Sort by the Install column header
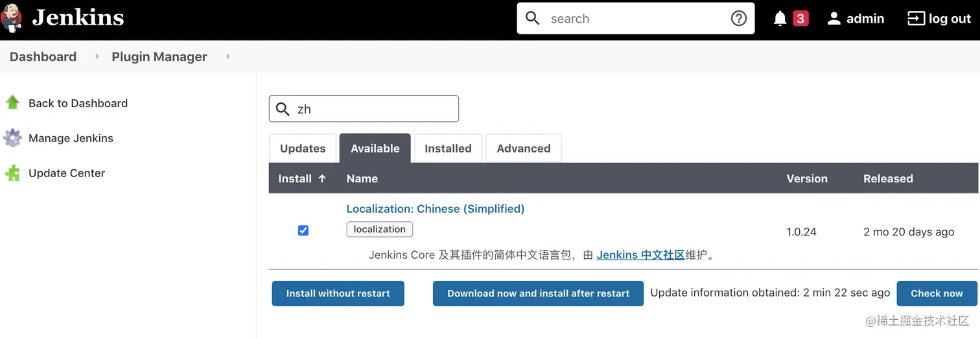This screenshot has height=338, width=980. click(x=302, y=178)
